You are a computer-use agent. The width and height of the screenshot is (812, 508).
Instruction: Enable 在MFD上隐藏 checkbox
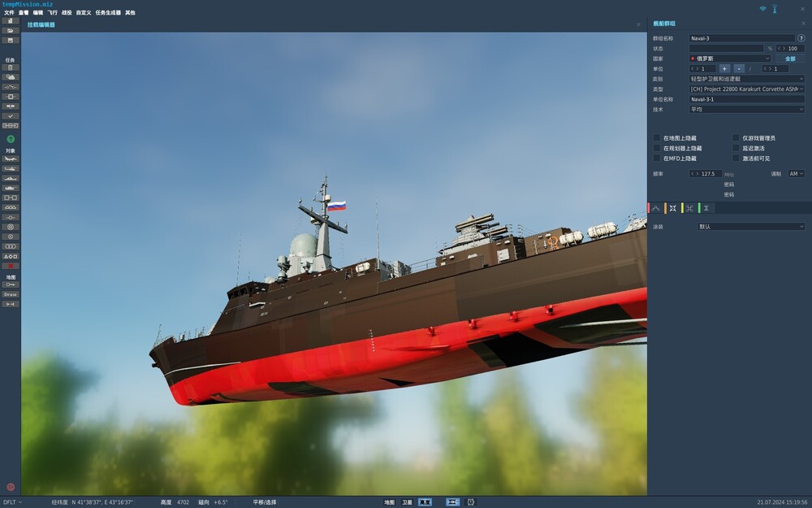point(657,158)
